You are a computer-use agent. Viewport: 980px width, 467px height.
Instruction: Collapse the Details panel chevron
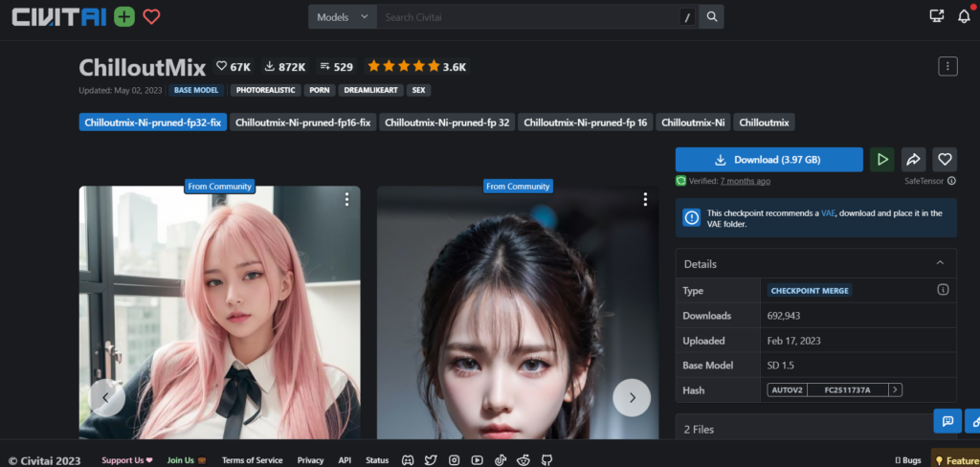coord(940,263)
